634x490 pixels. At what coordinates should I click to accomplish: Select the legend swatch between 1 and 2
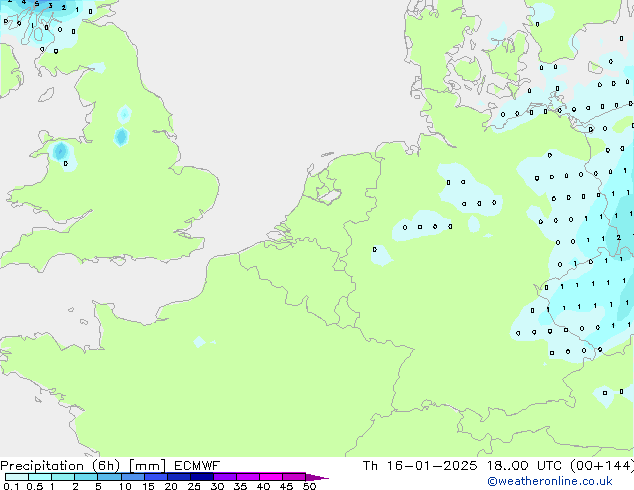63,477
